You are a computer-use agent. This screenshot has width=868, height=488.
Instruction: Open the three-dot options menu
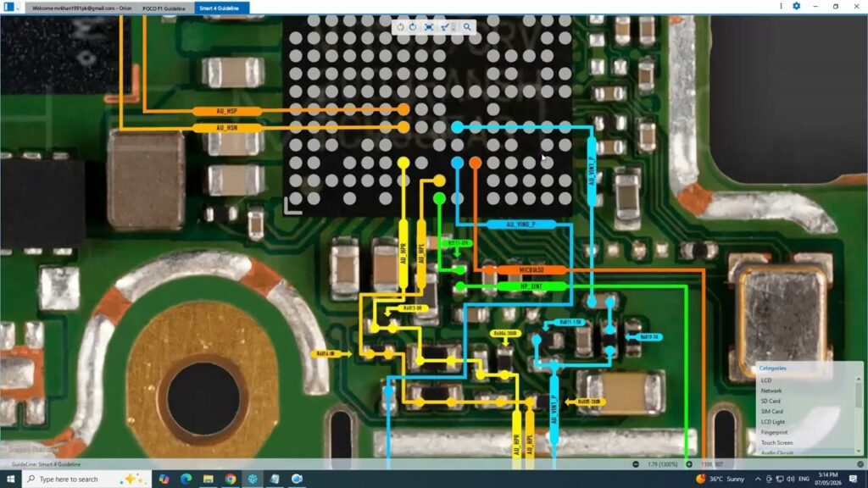781,6
